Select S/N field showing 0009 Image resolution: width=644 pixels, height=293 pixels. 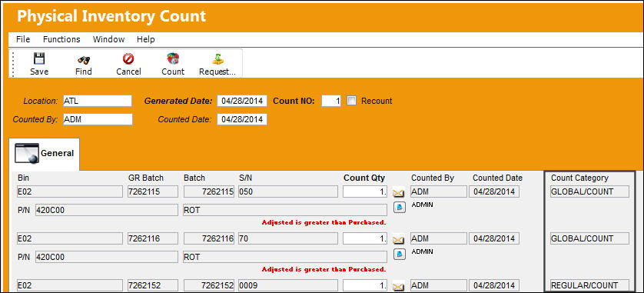[287, 285]
